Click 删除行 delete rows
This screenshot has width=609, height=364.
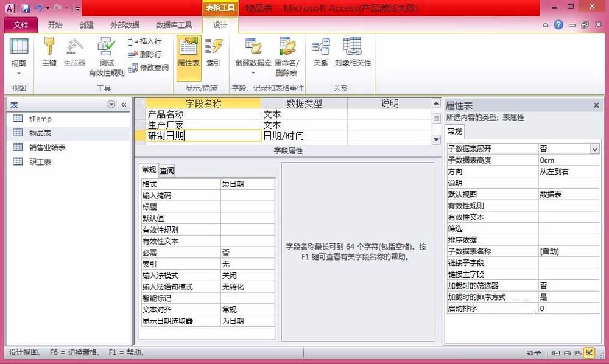tap(145, 54)
